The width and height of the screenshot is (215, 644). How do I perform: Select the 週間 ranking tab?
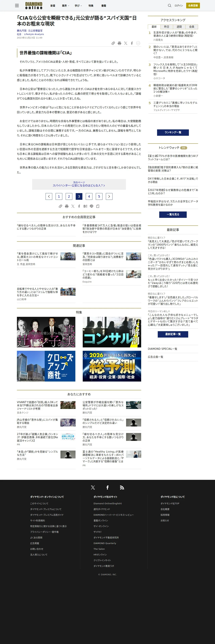[x=179, y=27]
